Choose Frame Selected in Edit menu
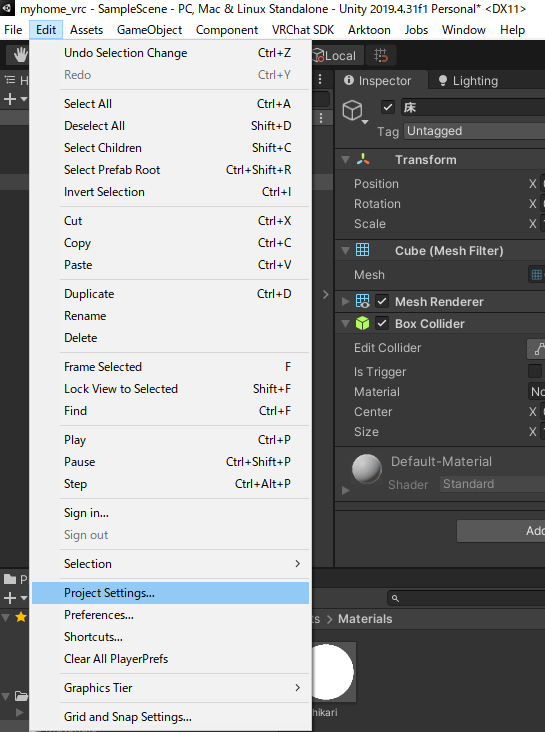Viewport: 545px width, 732px height. [170, 367]
